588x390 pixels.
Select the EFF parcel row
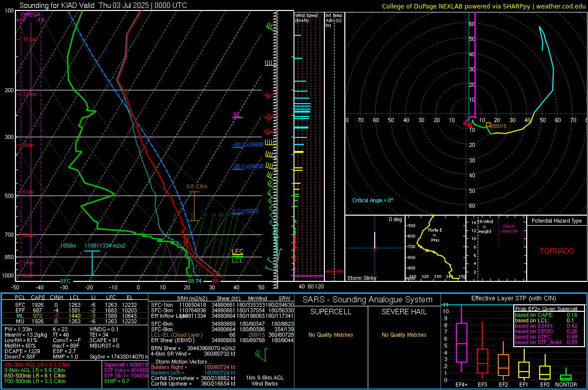[75, 310]
